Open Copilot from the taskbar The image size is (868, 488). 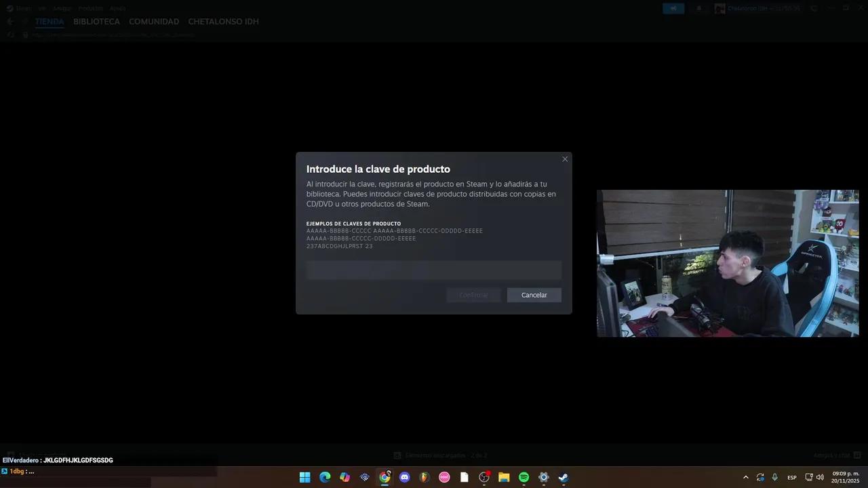(344, 477)
